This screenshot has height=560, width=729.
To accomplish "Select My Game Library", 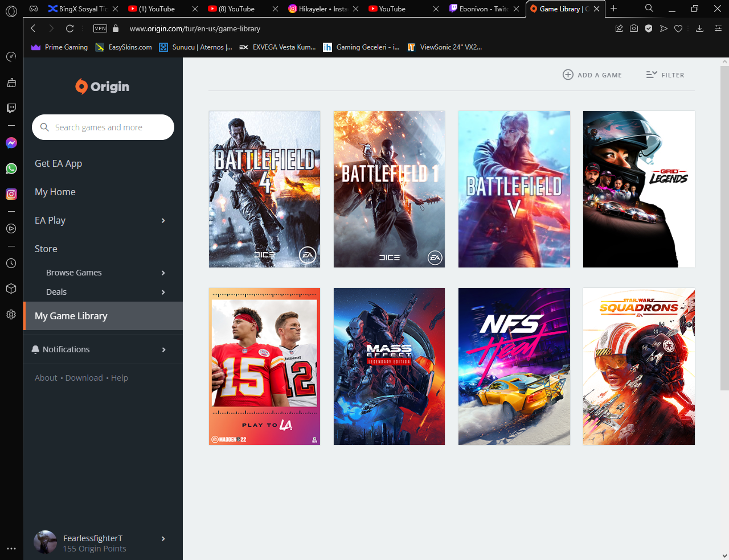I will [103, 316].
